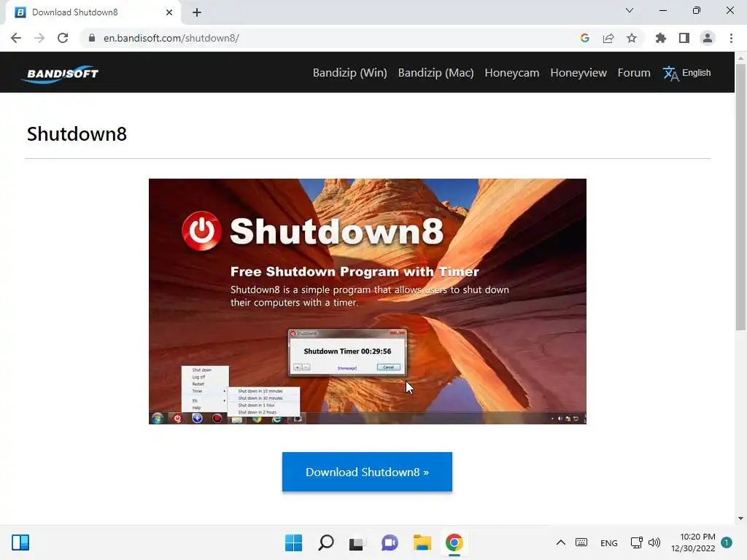This screenshot has height=560, width=747.
Task: Bookmark this page with star icon
Action: (631, 38)
